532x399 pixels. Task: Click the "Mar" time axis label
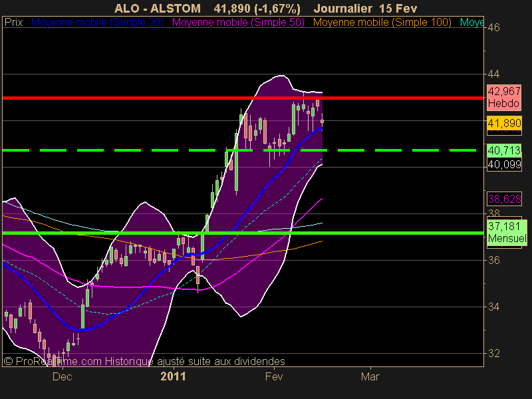click(370, 376)
